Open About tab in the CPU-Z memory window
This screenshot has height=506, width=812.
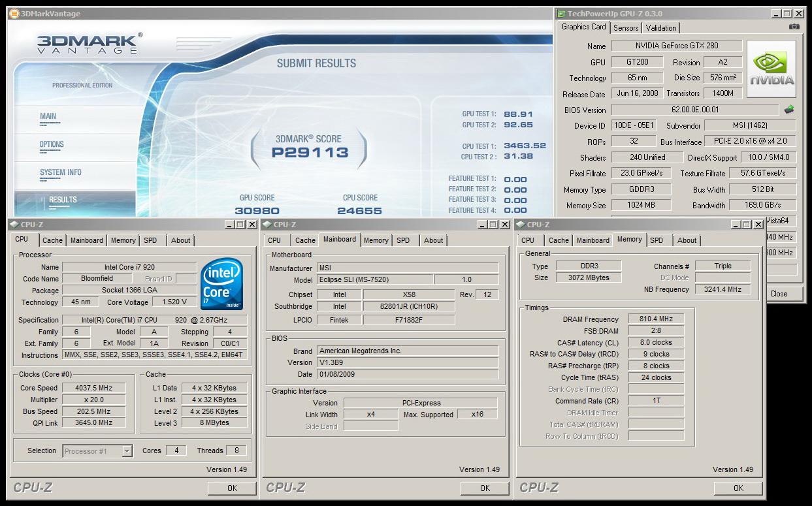[687, 240]
